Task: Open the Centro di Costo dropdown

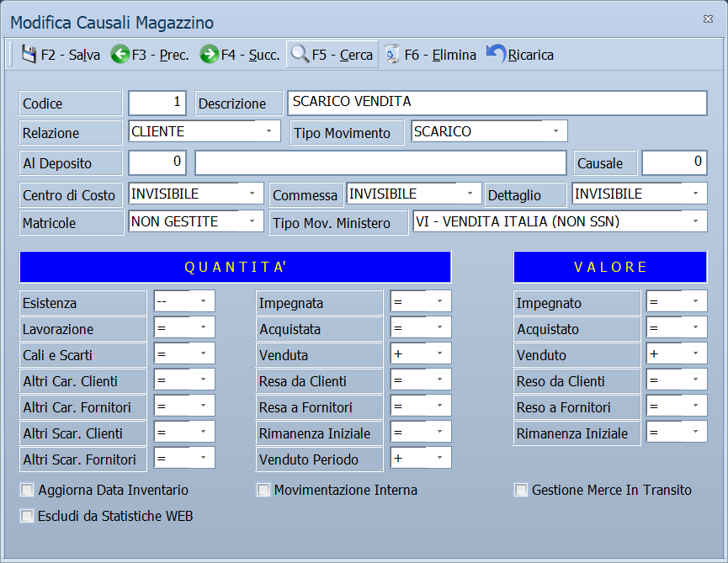Action: pos(252,194)
